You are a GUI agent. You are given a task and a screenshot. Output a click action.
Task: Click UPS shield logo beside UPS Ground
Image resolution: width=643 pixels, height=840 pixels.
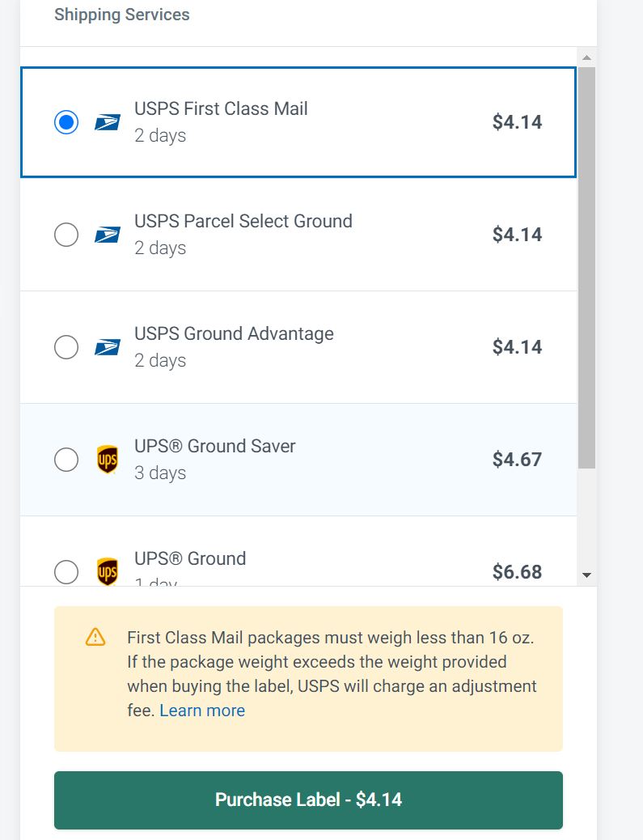(107, 571)
